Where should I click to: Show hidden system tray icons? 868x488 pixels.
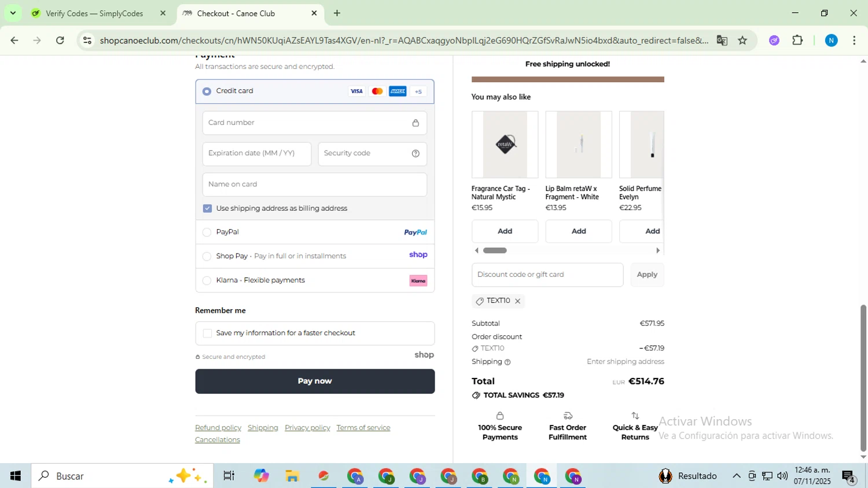(x=736, y=476)
